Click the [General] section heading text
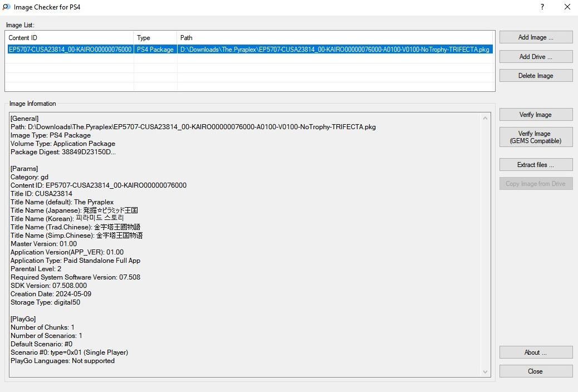This screenshot has height=392, width=578. (25, 119)
